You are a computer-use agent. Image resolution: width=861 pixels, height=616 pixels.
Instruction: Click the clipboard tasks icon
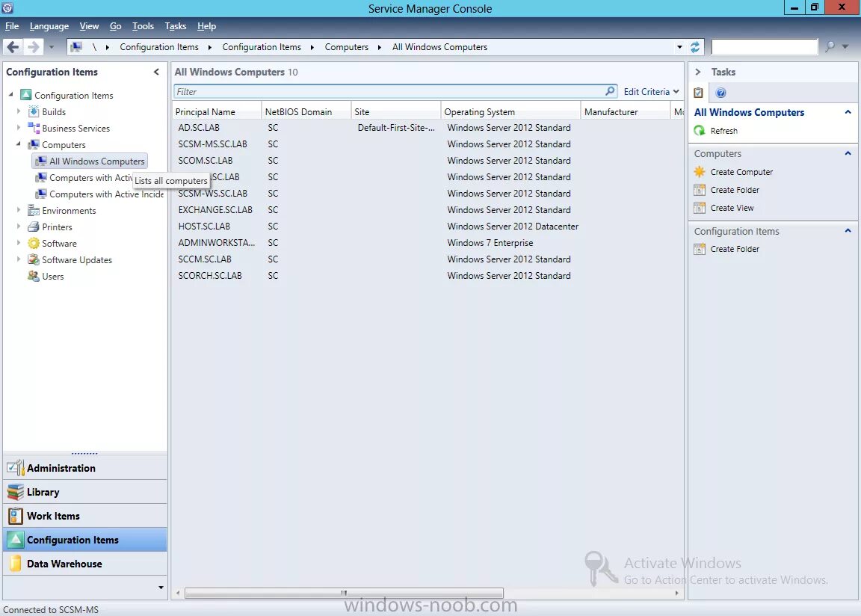coord(699,93)
